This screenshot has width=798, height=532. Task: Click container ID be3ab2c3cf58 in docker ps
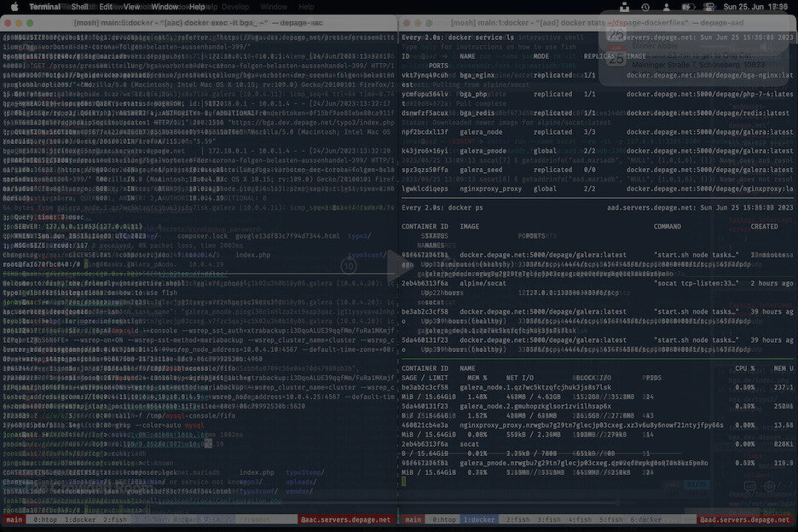click(425, 311)
